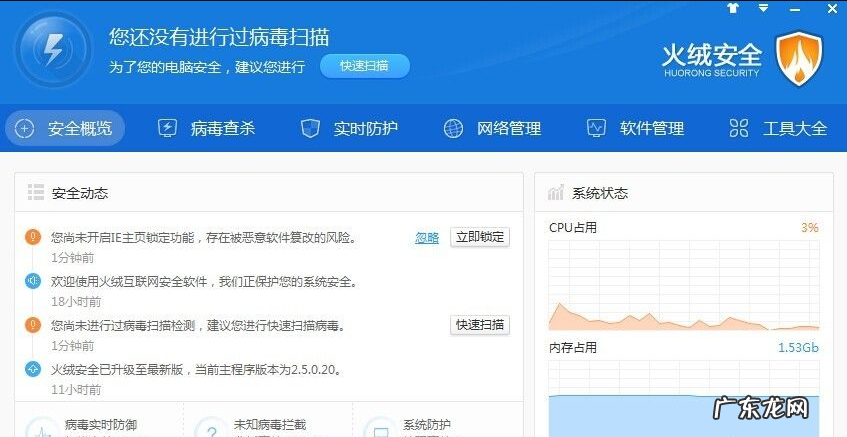Open the 网络管理 tab
This screenshot has width=847, height=437.
[x=492, y=129]
